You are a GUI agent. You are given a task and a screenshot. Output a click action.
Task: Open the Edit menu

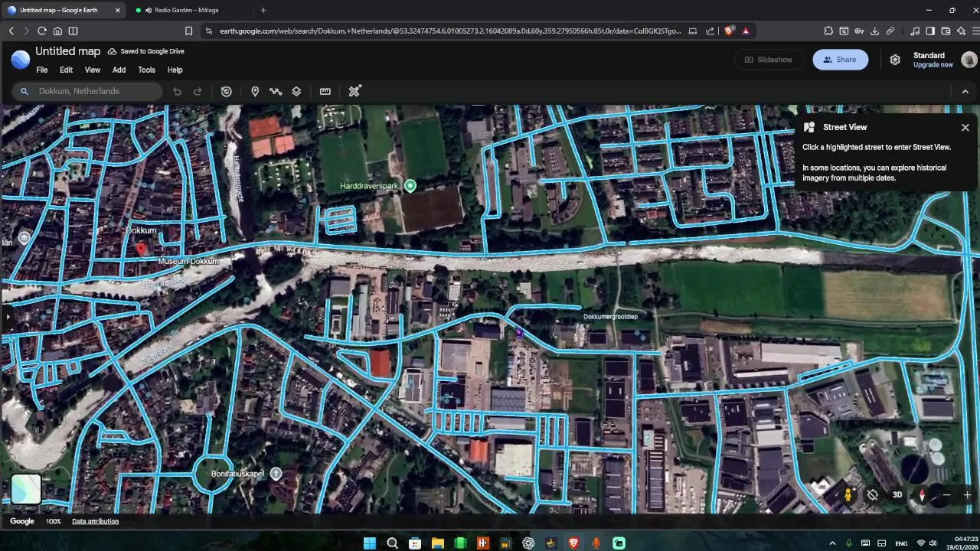(67, 70)
